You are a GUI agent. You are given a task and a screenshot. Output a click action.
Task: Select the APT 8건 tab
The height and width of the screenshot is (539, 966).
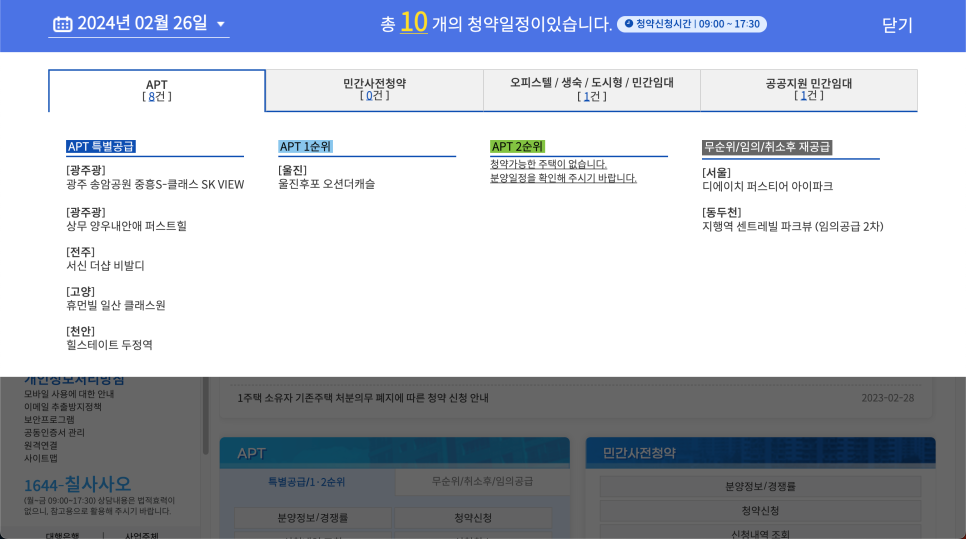tap(157, 91)
